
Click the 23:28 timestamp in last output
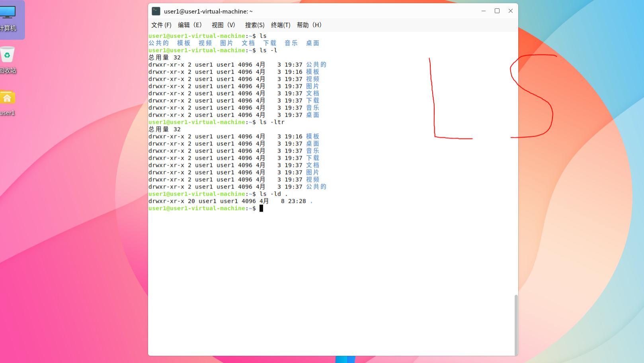(x=297, y=201)
